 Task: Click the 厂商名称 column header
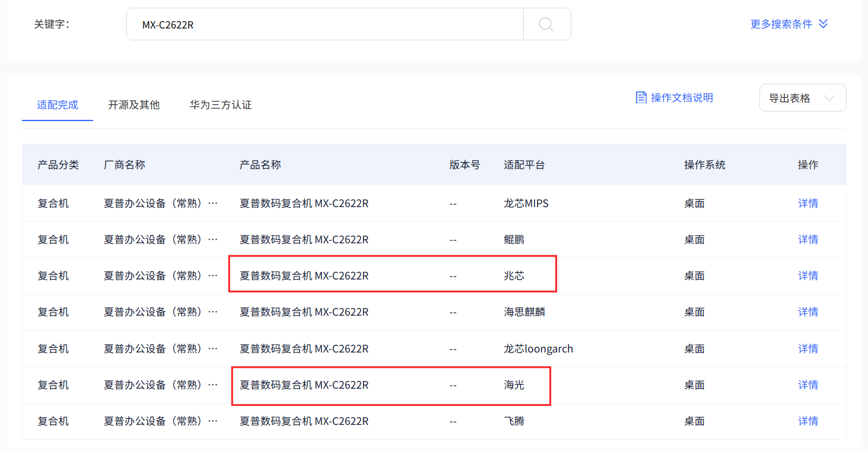125,165
